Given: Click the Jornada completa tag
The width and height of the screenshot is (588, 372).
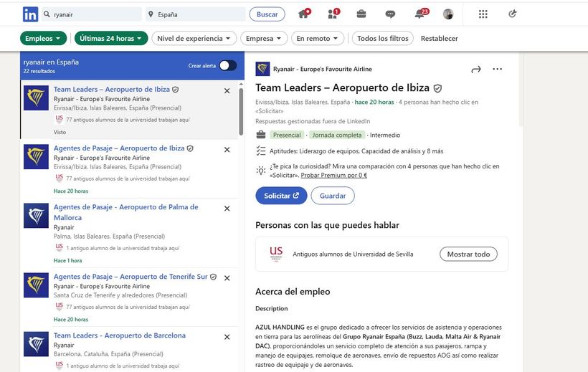Looking at the screenshot, I should click(337, 135).
